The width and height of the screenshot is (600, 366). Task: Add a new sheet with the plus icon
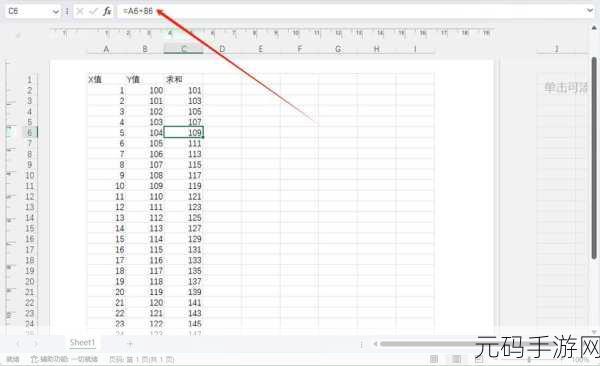tap(130, 343)
